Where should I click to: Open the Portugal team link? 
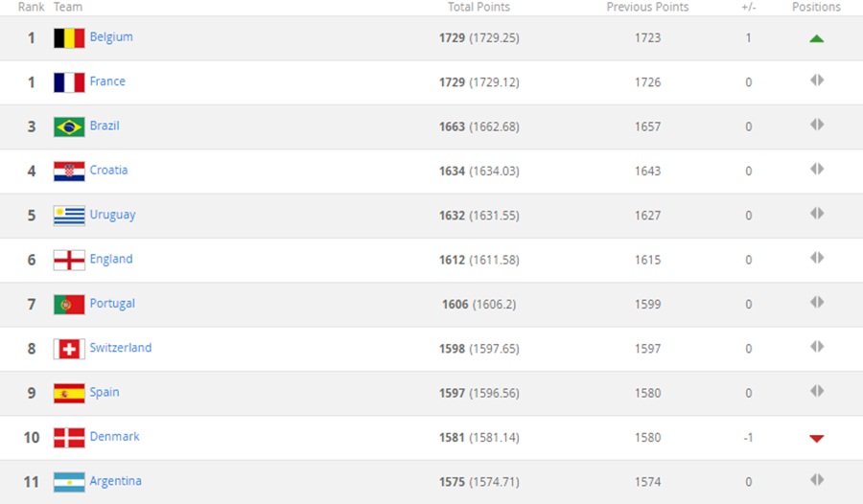[x=112, y=304]
